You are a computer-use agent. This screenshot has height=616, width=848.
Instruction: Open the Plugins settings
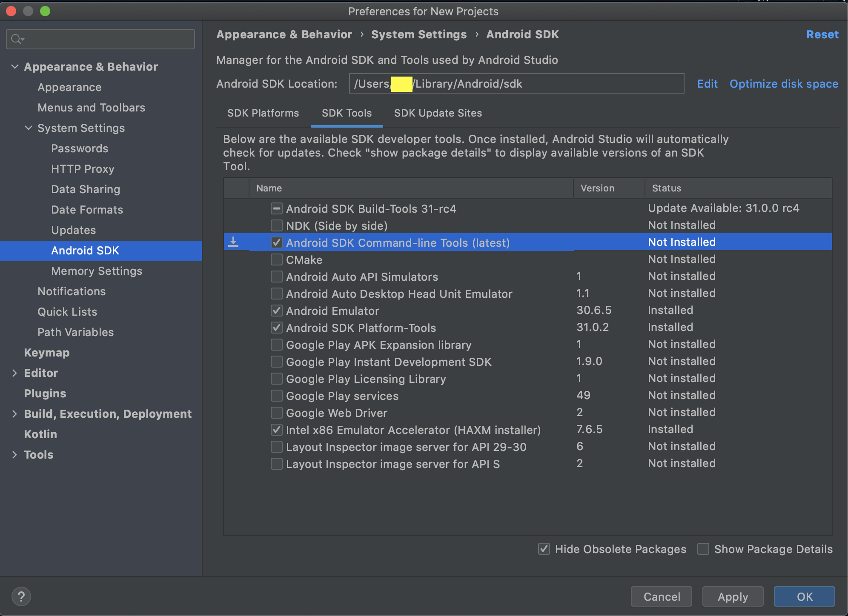45,394
